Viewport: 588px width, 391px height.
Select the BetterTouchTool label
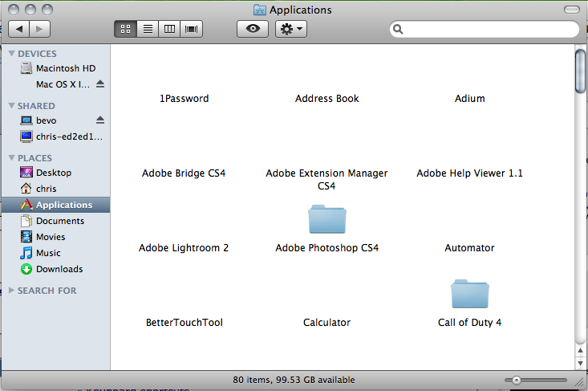185,322
